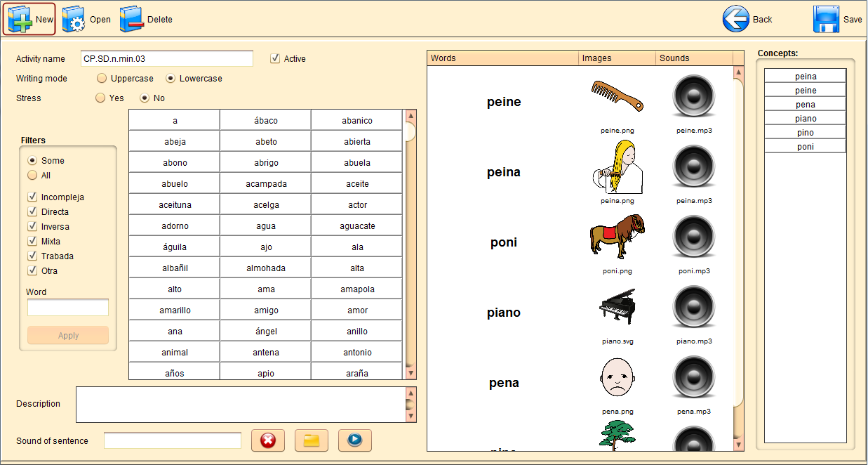The height and width of the screenshot is (465, 868).
Task: Click the bold word 'pena' in Words table
Action: pyautogui.click(x=504, y=383)
